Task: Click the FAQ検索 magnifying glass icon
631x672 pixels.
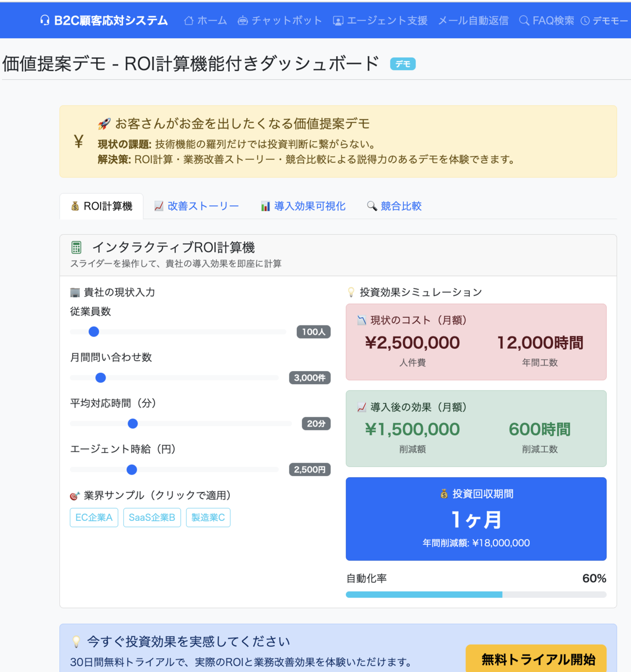Action: 523,20
